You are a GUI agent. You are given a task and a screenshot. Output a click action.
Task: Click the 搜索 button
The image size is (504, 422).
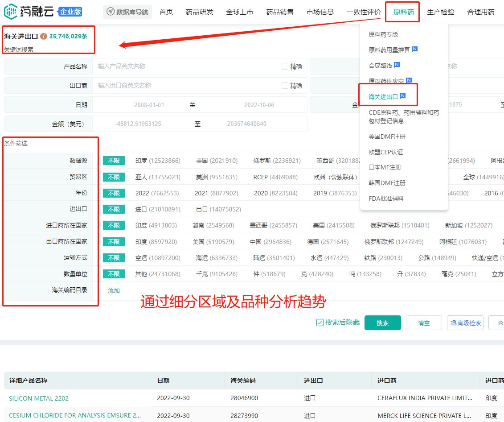pos(382,323)
